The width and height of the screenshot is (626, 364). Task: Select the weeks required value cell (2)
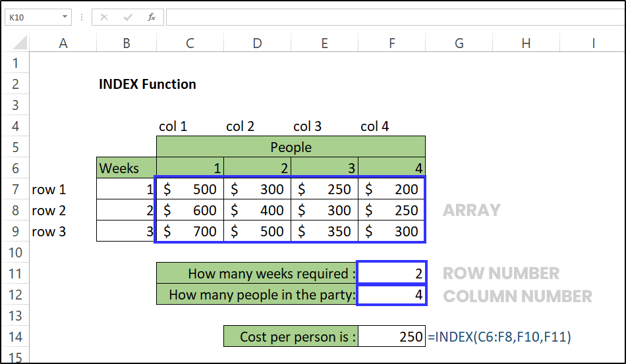tap(391, 274)
